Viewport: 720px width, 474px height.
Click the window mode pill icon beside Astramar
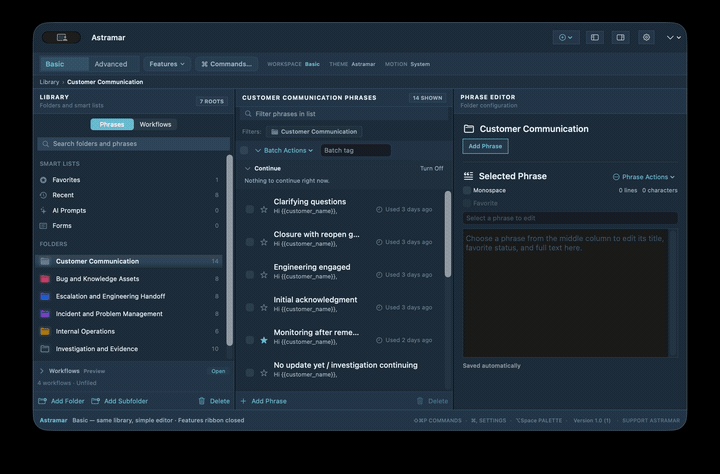(x=62, y=38)
